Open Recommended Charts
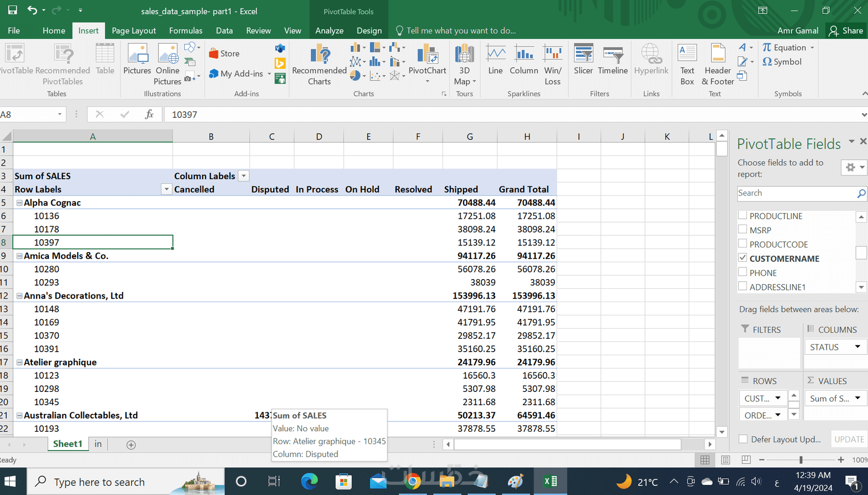 click(x=319, y=64)
